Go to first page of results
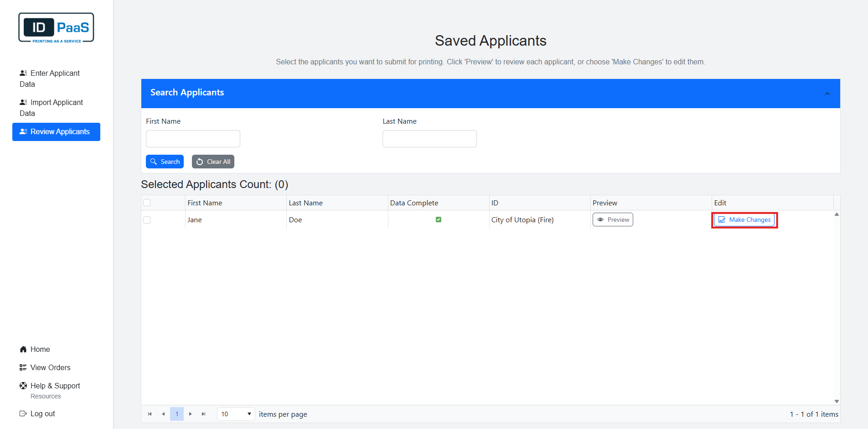 pyautogui.click(x=150, y=414)
